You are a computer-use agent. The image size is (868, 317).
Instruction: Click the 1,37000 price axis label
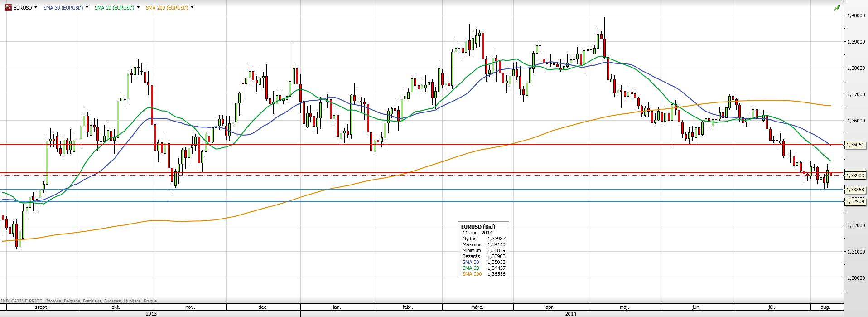pyautogui.click(x=856, y=94)
